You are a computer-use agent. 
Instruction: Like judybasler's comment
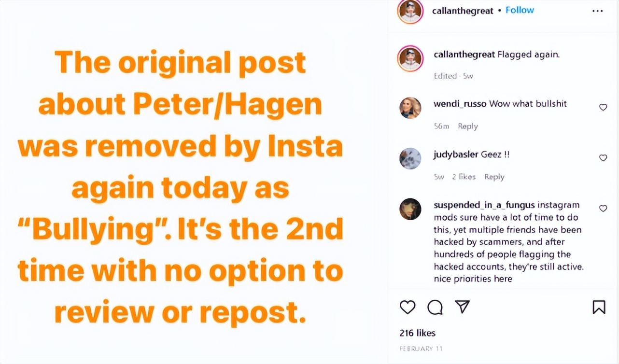[603, 157]
